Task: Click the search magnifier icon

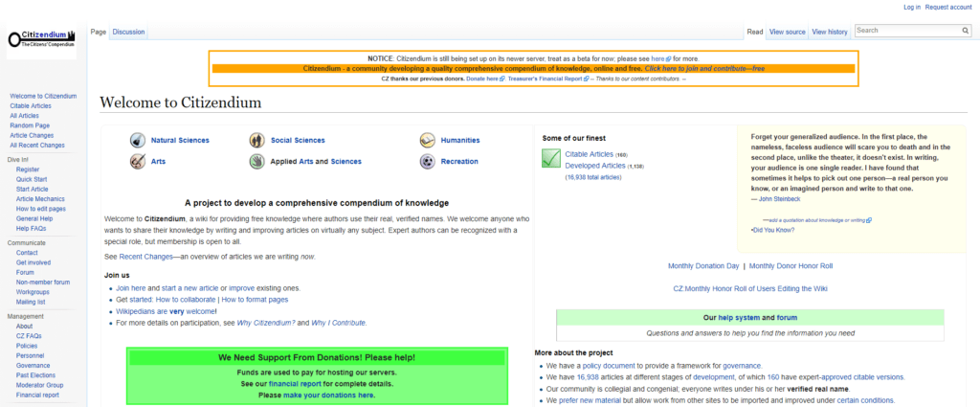Action: click(965, 31)
